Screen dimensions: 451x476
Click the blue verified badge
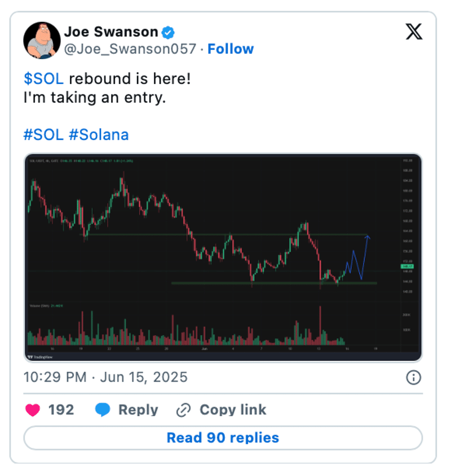168,32
